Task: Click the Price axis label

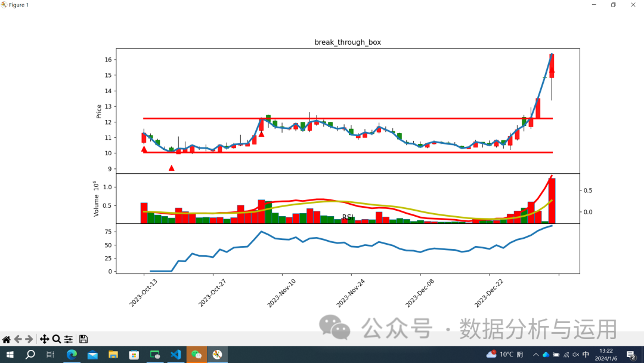Action: click(98, 112)
